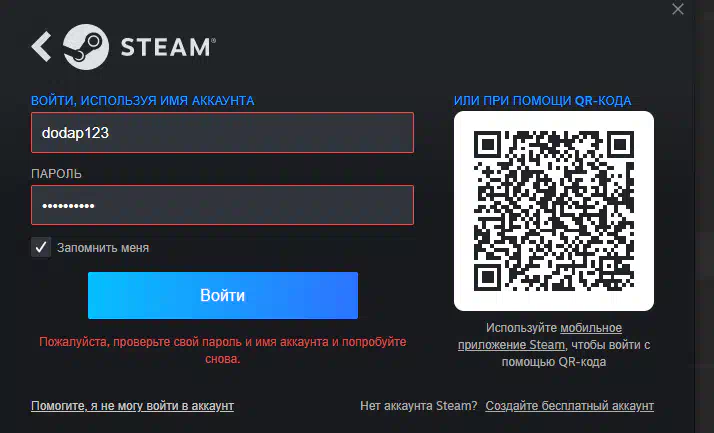This screenshot has height=433, width=714.
Task: Toggle the Запомнить меня checkbox
Action: coord(41,247)
